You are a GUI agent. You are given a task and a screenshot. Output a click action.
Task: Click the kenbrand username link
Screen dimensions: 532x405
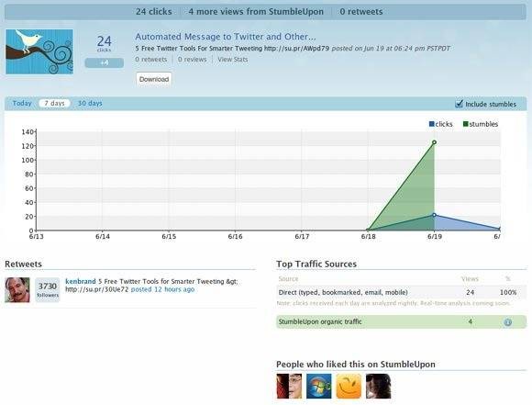(81, 281)
